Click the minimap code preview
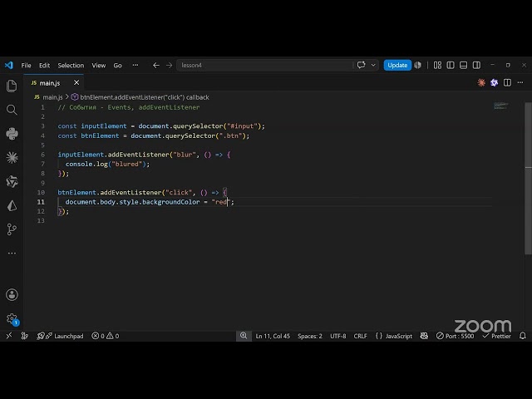 pyautogui.click(x=500, y=106)
